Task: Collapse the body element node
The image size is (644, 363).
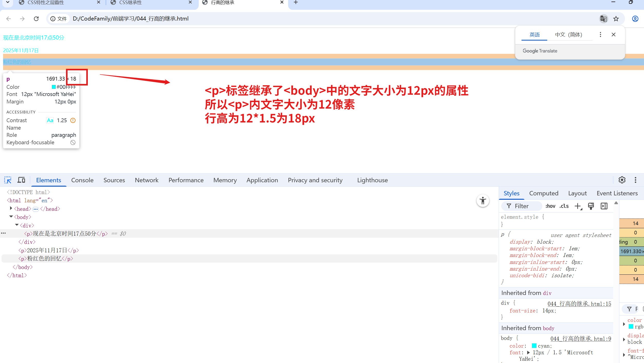Action: pos(11,217)
